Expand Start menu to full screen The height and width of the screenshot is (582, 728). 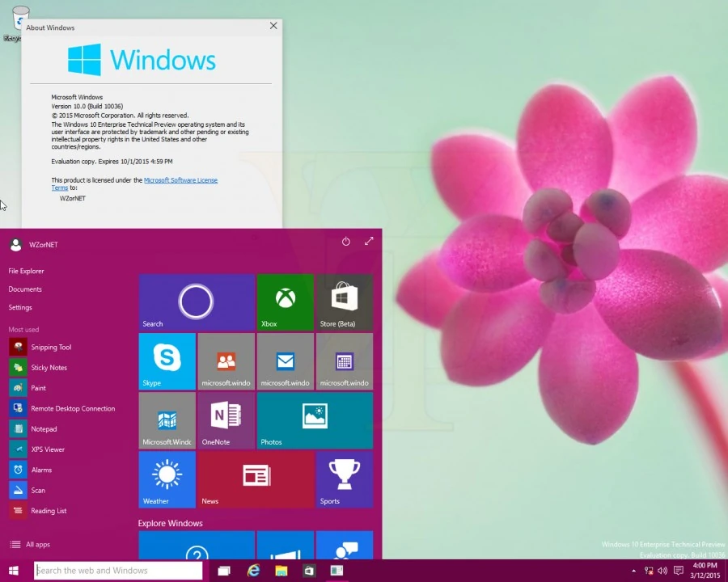point(369,242)
